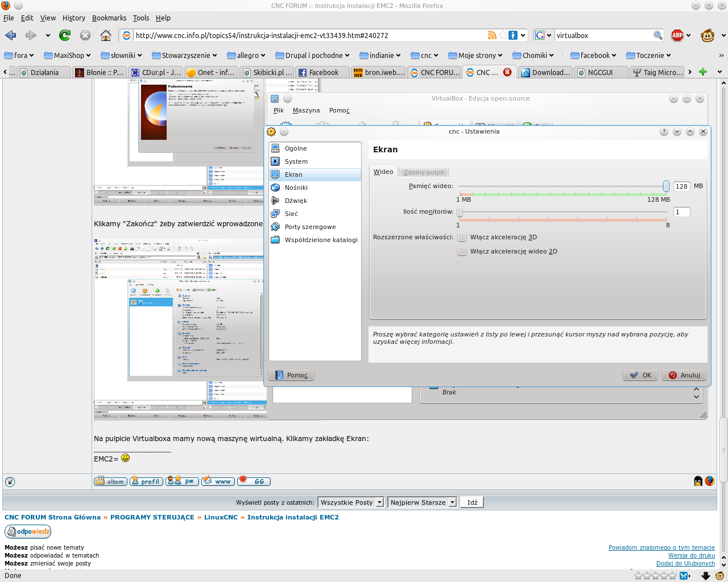728x582 pixels.
Task: Click Firefox Back arrow button
Action: pos(10,35)
